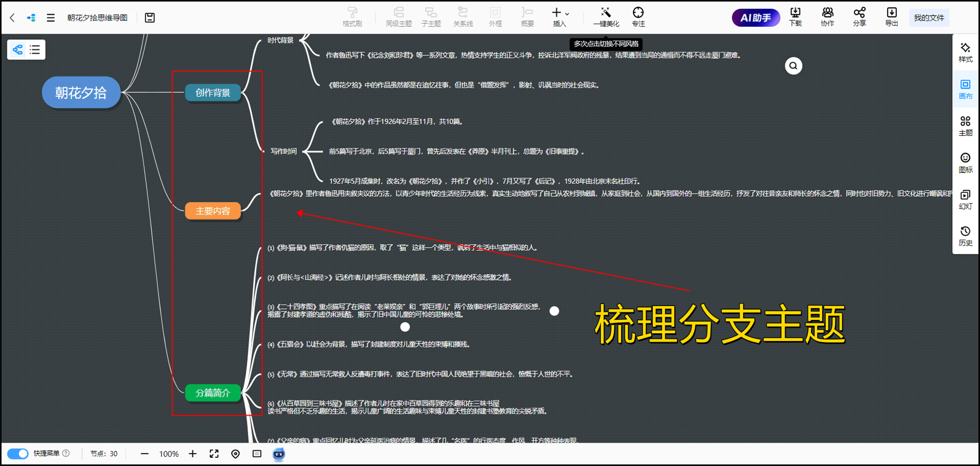This screenshot has height=466, width=980.
Task: Select the 《五猖会》 summary node
Action: click(369, 344)
